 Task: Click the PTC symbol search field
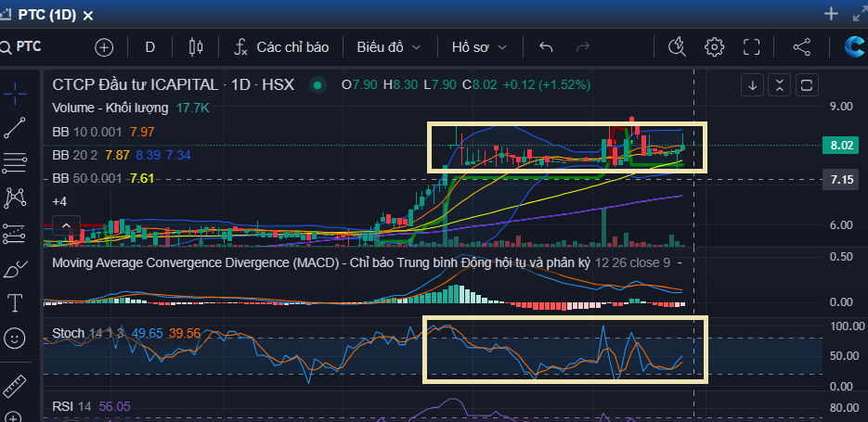click(x=37, y=47)
